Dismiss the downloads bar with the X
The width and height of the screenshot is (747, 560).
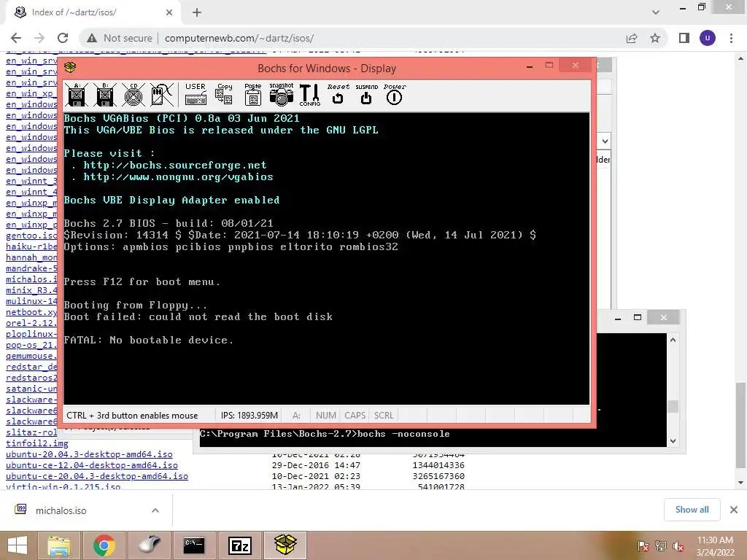(734, 510)
